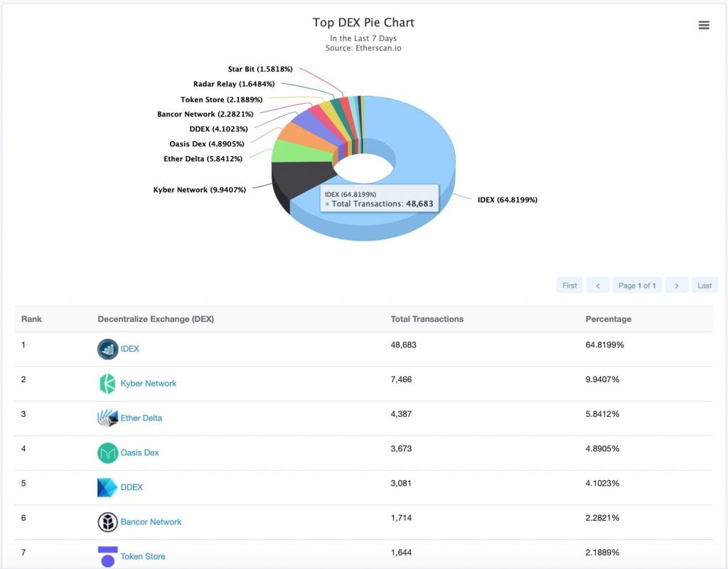Click the 1,644 transactions cell
The height and width of the screenshot is (569, 728).
point(401,552)
